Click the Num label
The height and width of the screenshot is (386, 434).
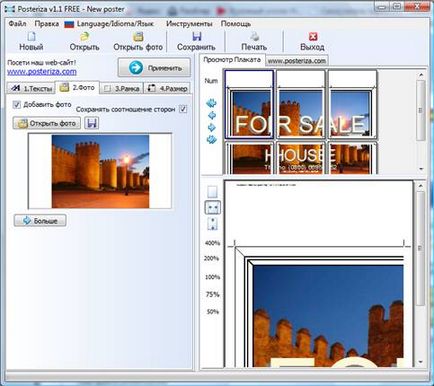click(211, 81)
